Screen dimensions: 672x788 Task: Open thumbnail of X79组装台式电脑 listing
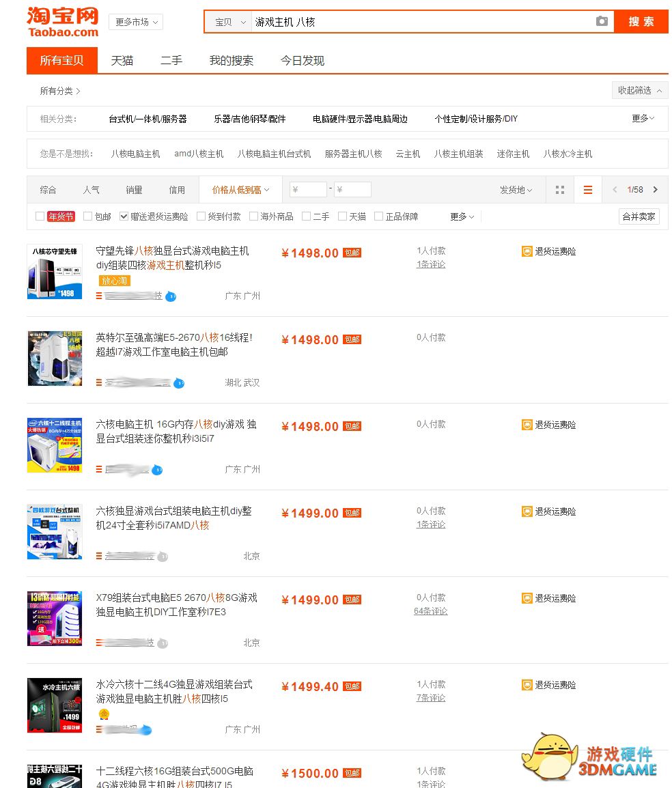(x=55, y=618)
